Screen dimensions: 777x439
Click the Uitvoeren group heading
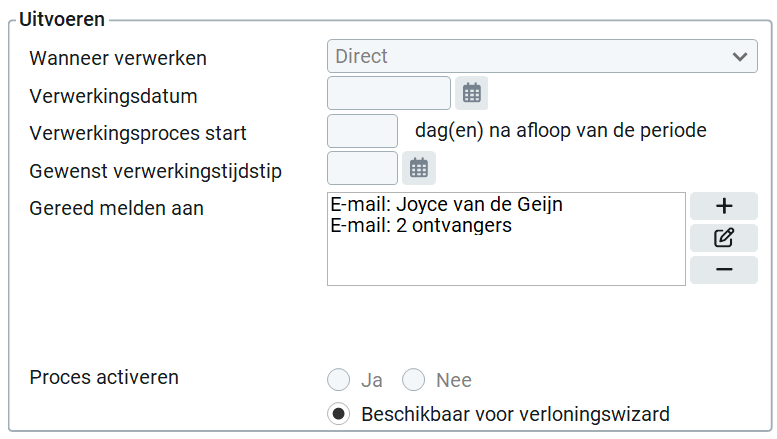tap(62, 19)
